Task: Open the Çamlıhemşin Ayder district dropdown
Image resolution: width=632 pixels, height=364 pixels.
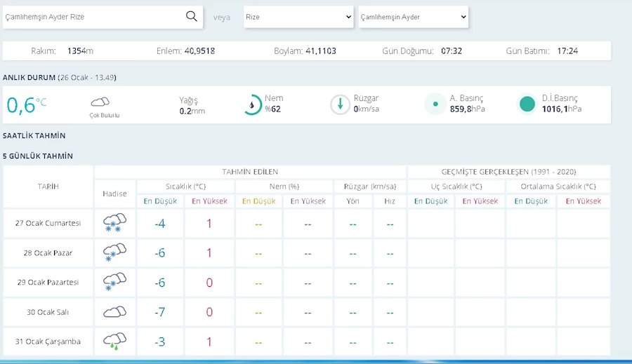Action: point(413,17)
